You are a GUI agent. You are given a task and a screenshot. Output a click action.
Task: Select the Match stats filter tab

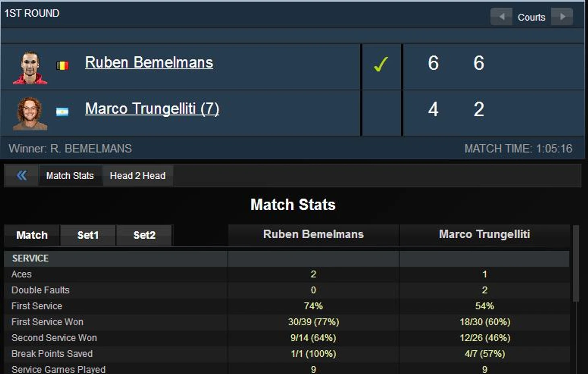point(32,235)
